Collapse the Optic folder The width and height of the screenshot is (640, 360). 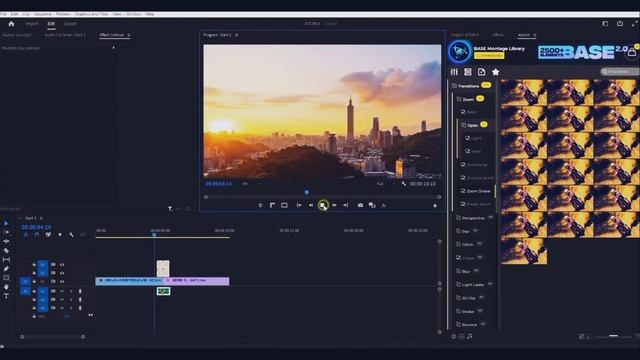pos(473,125)
